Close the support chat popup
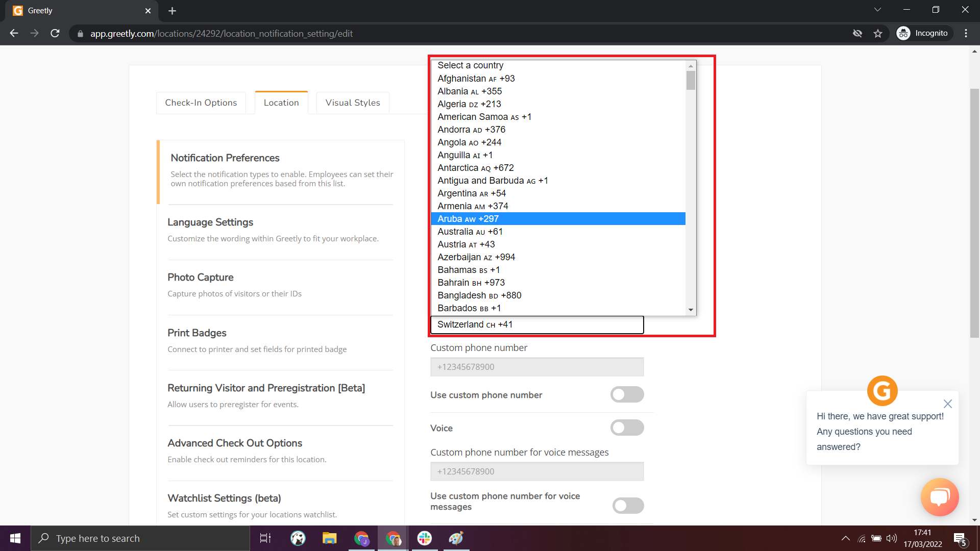Viewport: 980px width, 551px height. click(948, 404)
